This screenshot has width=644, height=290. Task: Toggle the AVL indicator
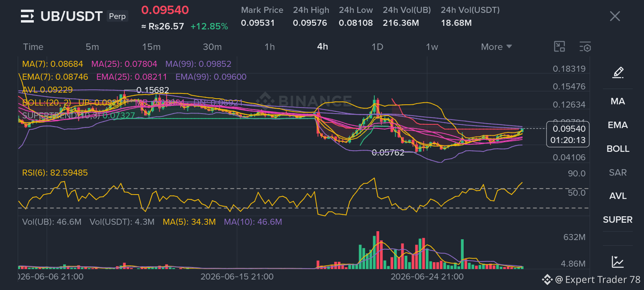(618, 196)
